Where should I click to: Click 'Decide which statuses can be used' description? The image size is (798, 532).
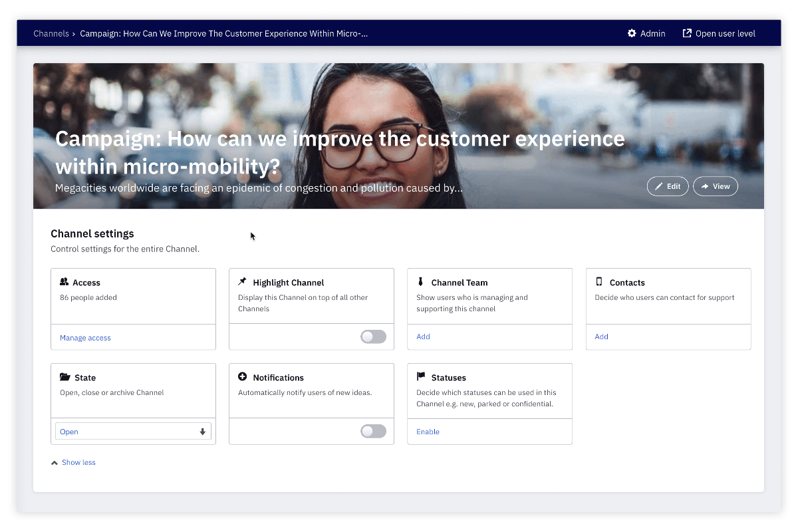[486, 398]
